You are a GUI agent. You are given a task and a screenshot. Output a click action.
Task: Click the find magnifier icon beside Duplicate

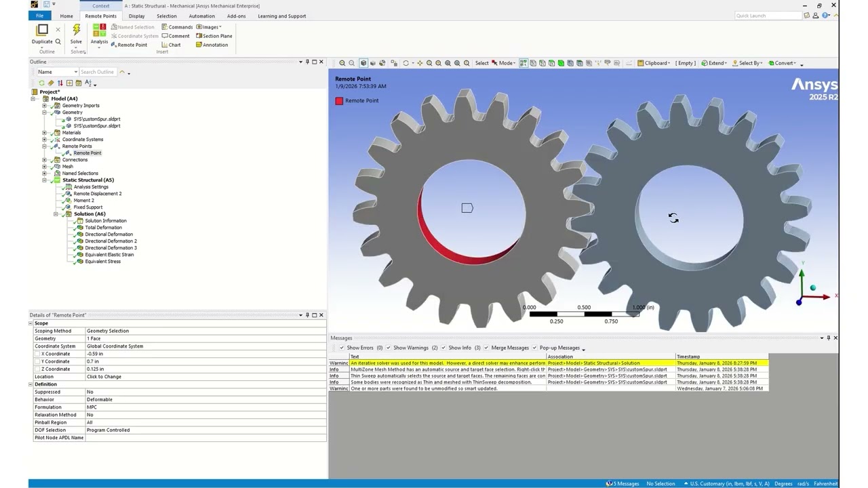pyautogui.click(x=58, y=41)
